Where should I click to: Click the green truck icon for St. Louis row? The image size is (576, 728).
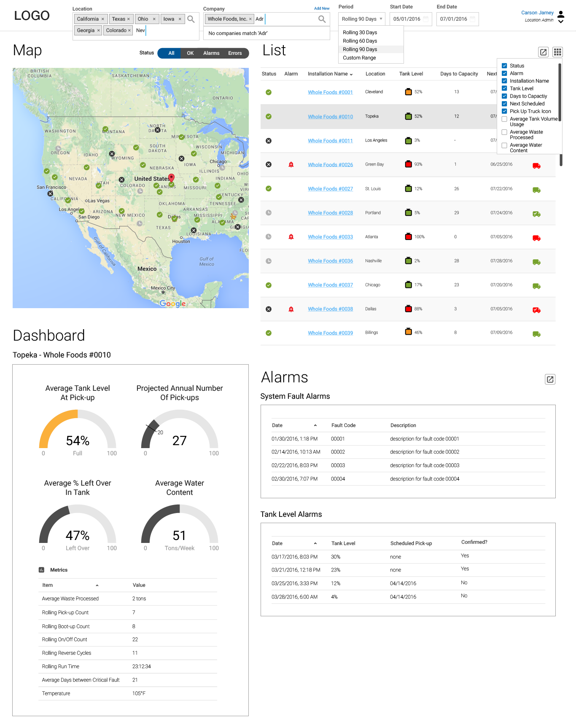536,190
